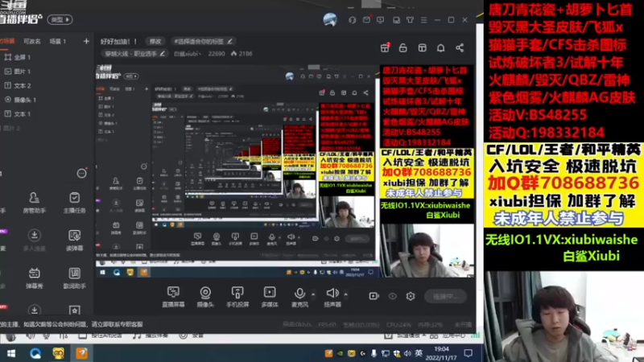
Task: Click the 连接中 start-live button
Action: pyautogui.click(x=446, y=296)
